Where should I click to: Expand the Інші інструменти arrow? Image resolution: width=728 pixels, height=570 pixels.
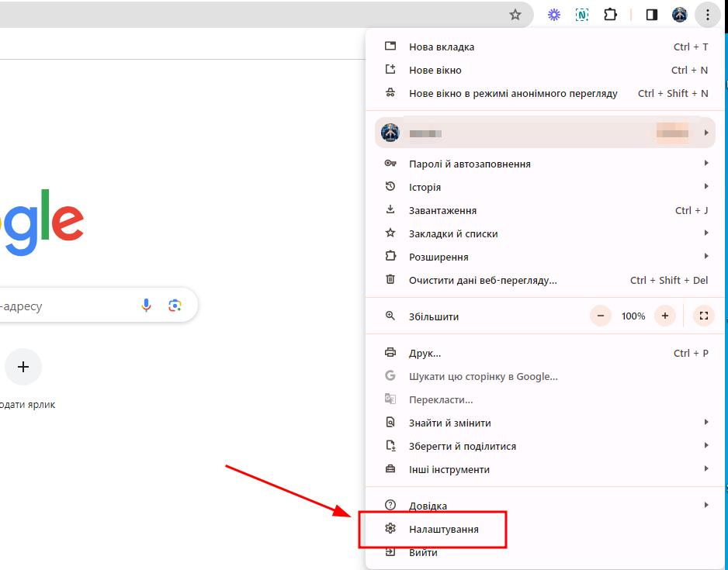[x=706, y=468]
